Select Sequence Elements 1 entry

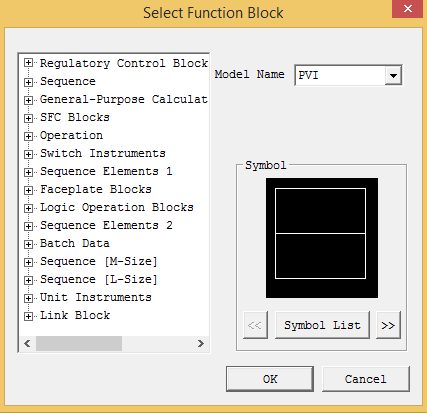pyautogui.click(x=106, y=171)
